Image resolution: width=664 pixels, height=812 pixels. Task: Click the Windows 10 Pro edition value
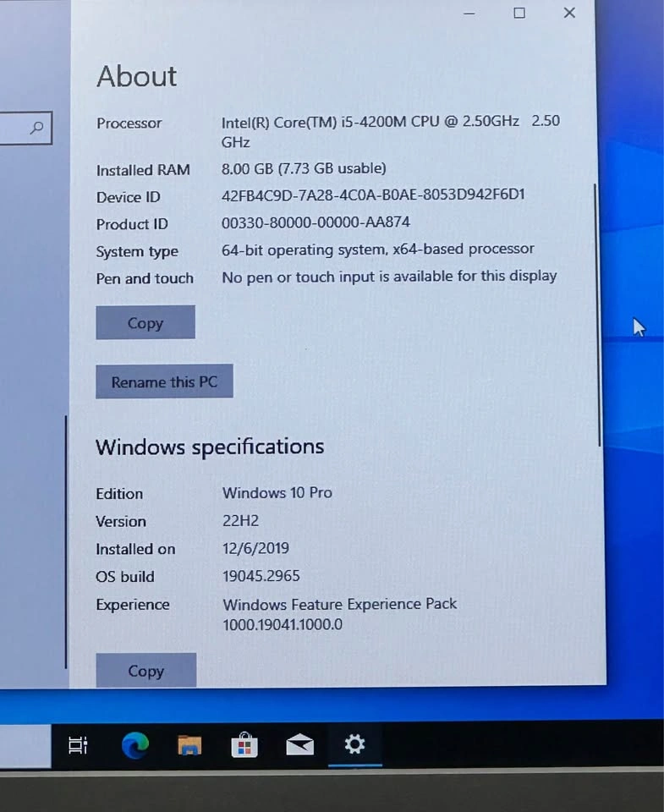pos(277,492)
